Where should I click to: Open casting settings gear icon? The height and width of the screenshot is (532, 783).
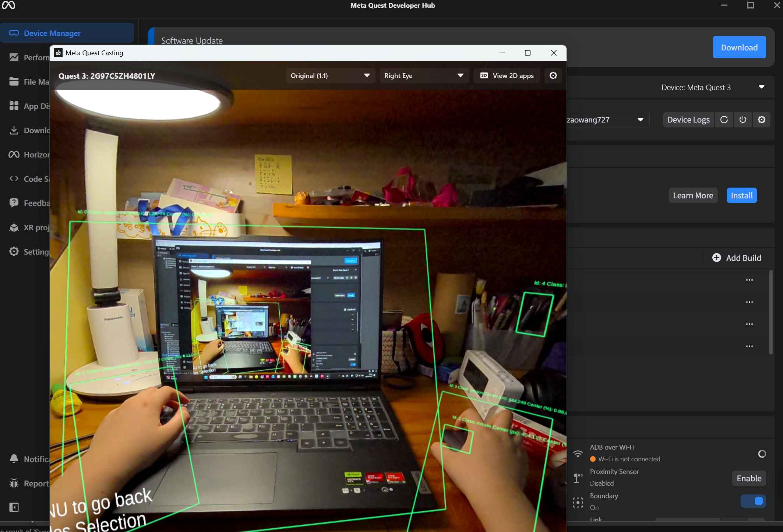pos(553,75)
